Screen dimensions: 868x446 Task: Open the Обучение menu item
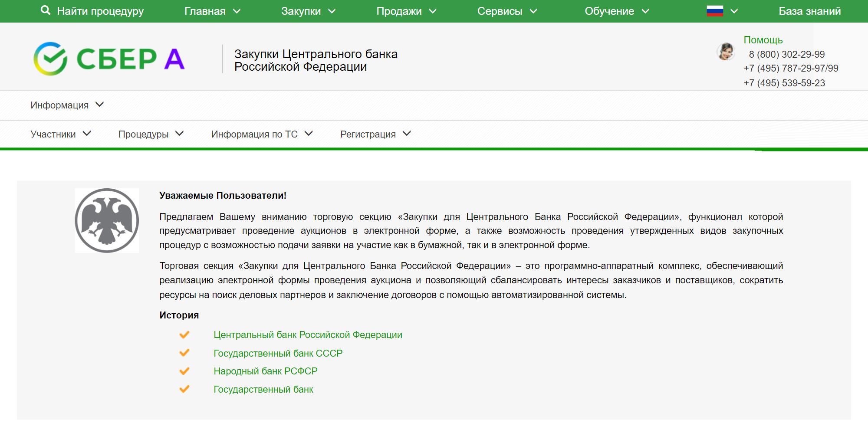pyautogui.click(x=609, y=11)
